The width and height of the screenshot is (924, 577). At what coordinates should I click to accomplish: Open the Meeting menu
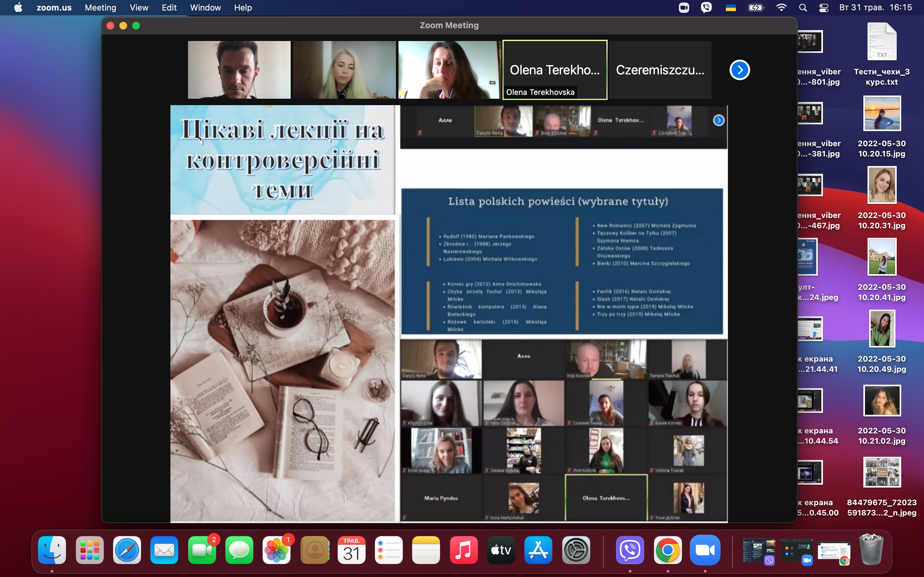pyautogui.click(x=100, y=8)
